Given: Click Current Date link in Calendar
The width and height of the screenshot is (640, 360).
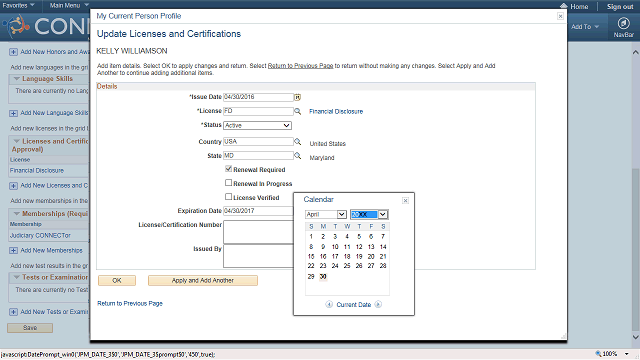Looking at the screenshot, I should (353, 304).
